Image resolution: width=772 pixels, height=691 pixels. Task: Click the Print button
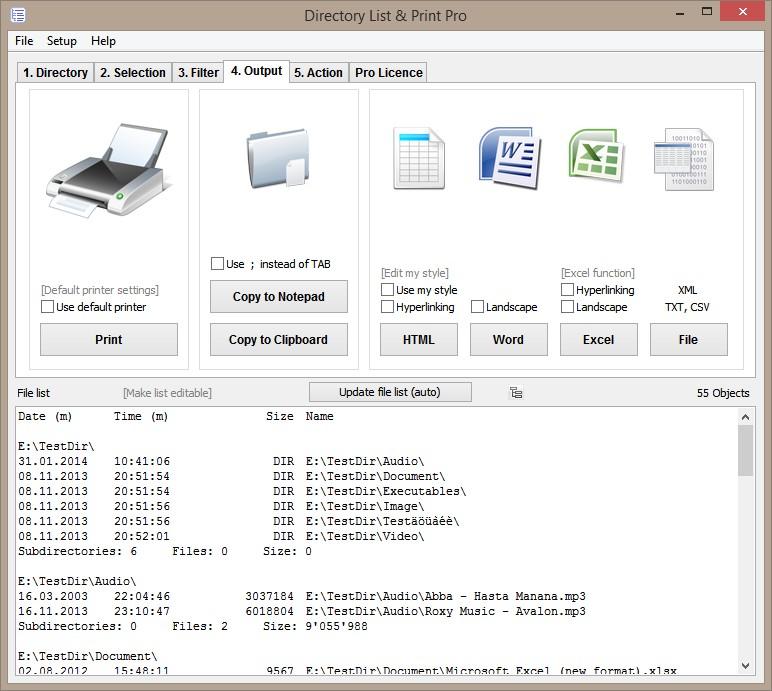[109, 339]
